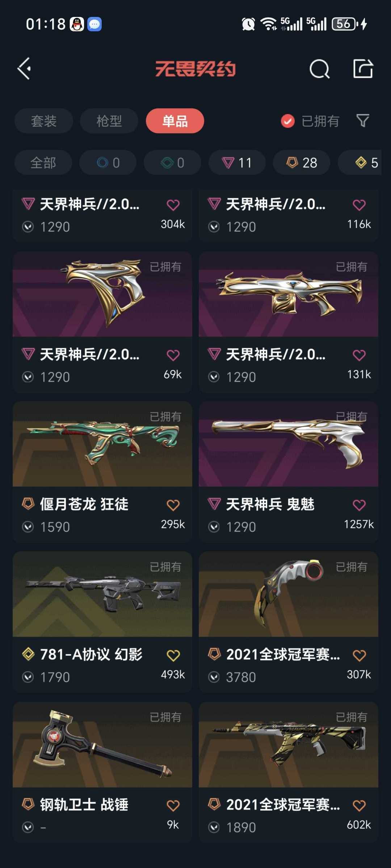Viewport: 391px width, 868px height.
Task: Filter by pink triangle tier 11
Action: point(237,163)
